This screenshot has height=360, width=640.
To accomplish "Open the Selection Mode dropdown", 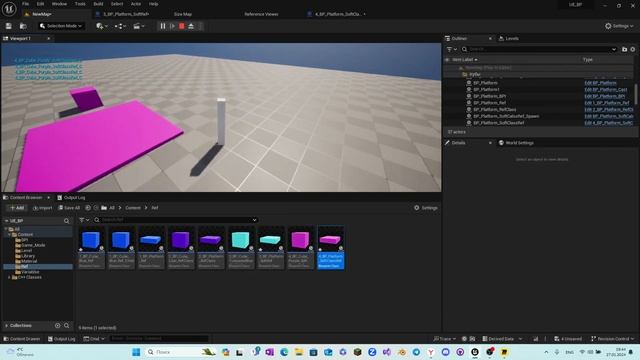I will 61,26.
